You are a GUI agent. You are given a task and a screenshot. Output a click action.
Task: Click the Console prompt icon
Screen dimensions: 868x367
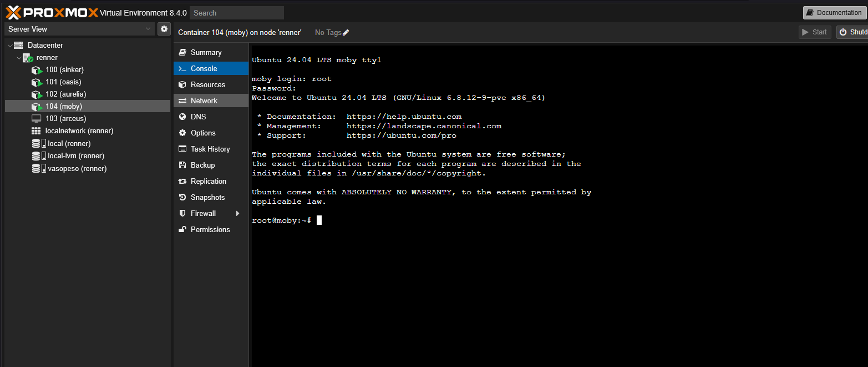(x=182, y=68)
